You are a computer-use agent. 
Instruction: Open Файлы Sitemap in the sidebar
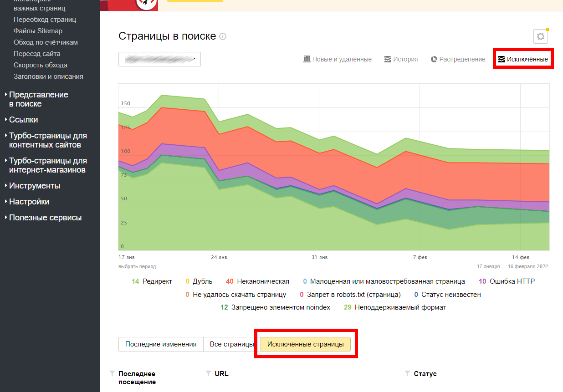pyautogui.click(x=38, y=31)
